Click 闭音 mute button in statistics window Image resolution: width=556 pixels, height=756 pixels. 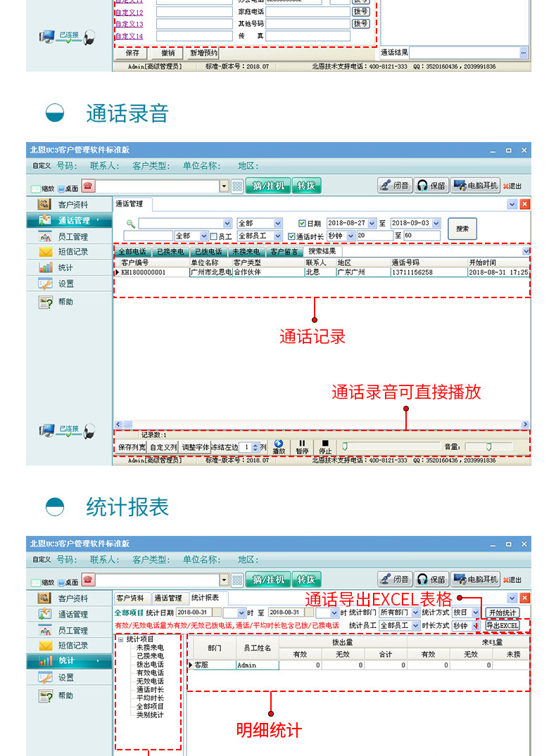[x=394, y=579]
